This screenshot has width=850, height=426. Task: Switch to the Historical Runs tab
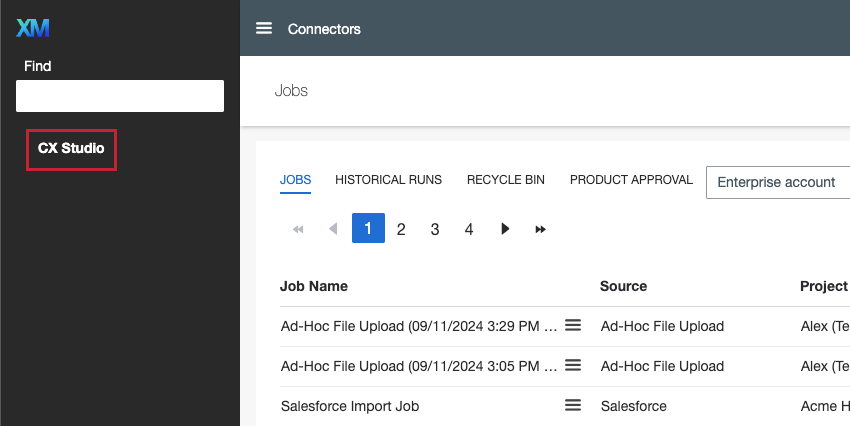pos(388,180)
